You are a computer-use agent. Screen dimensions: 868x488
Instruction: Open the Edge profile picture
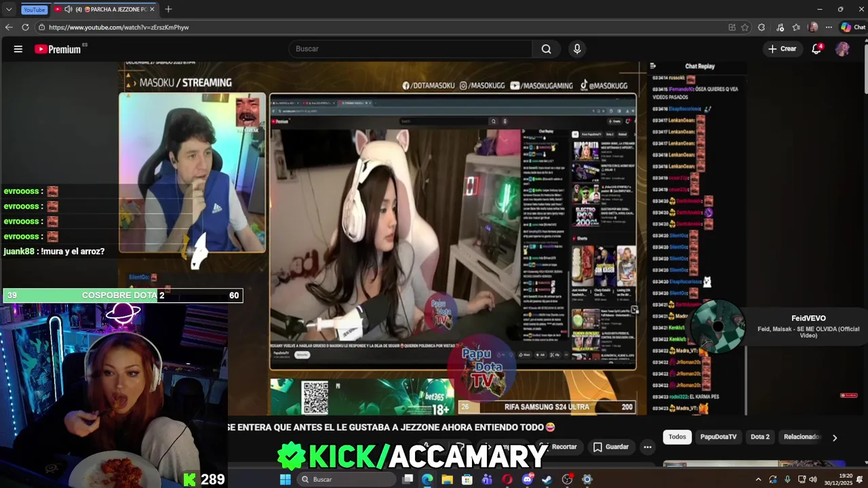813,27
